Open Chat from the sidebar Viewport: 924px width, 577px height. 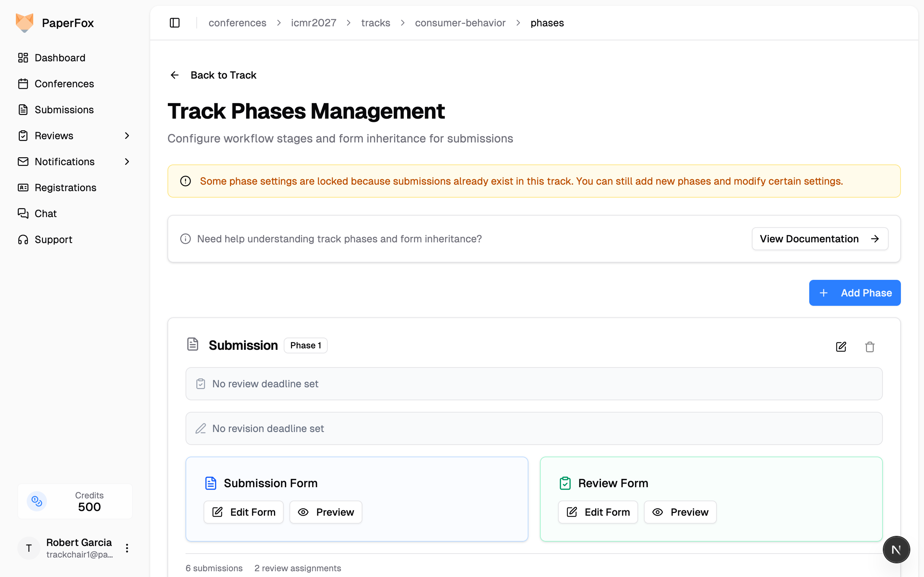coord(45,213)
